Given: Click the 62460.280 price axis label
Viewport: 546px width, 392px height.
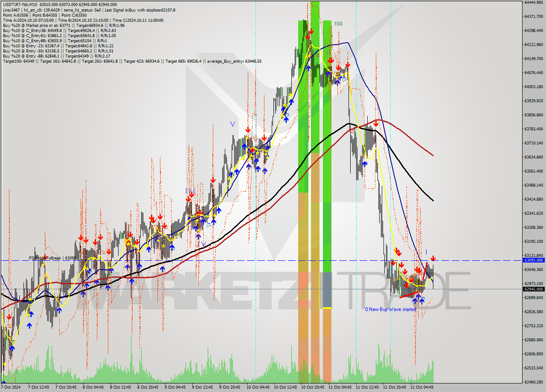Looking at the screenshot, I should 534,382.
